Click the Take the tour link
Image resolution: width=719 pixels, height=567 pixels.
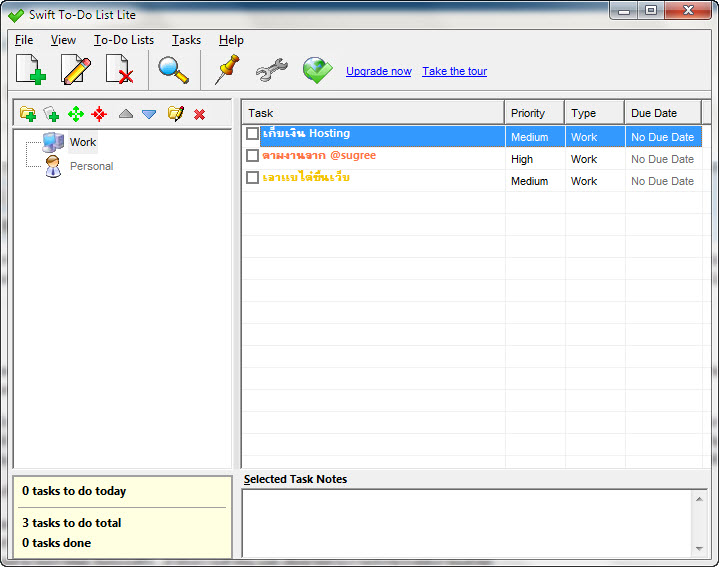[454, 71]
